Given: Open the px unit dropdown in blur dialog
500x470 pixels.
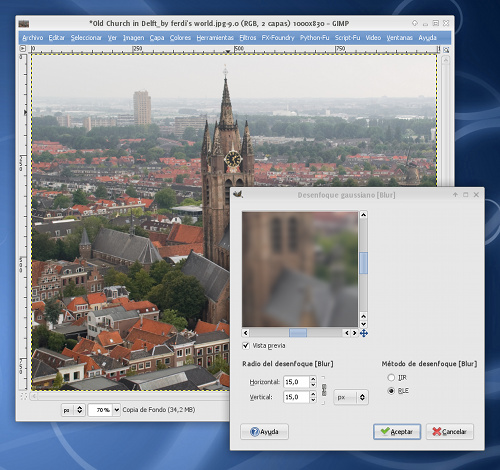Looking at the screenshot, I should (351, 397).
